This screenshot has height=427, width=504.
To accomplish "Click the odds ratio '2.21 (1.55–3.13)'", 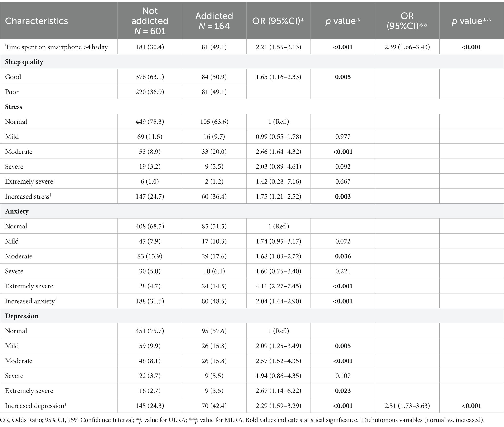I will pyautogui.click(x=278, y=47).
